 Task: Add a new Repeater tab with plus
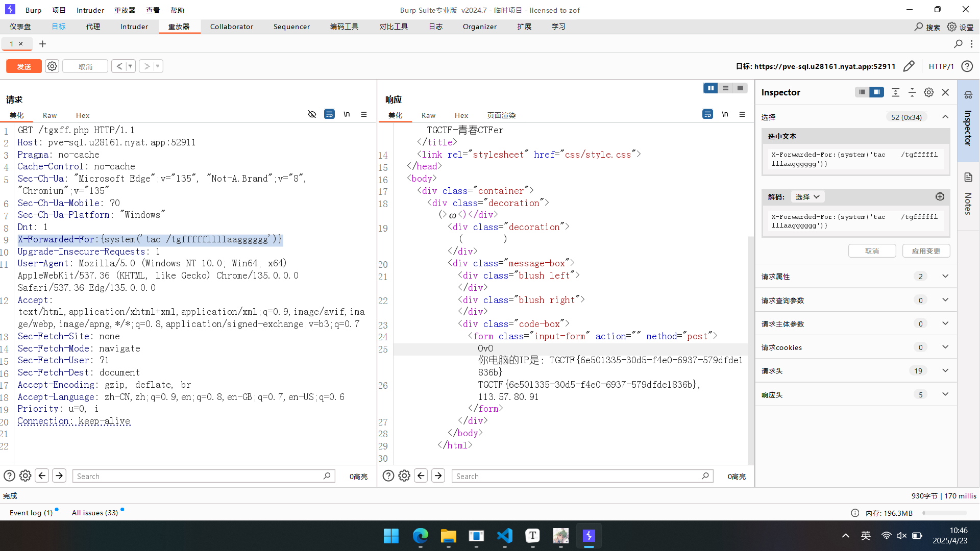coord(43,44)
